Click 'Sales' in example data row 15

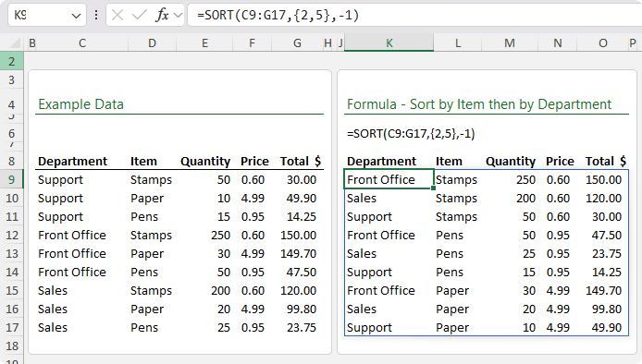click(x=53, y=290)
